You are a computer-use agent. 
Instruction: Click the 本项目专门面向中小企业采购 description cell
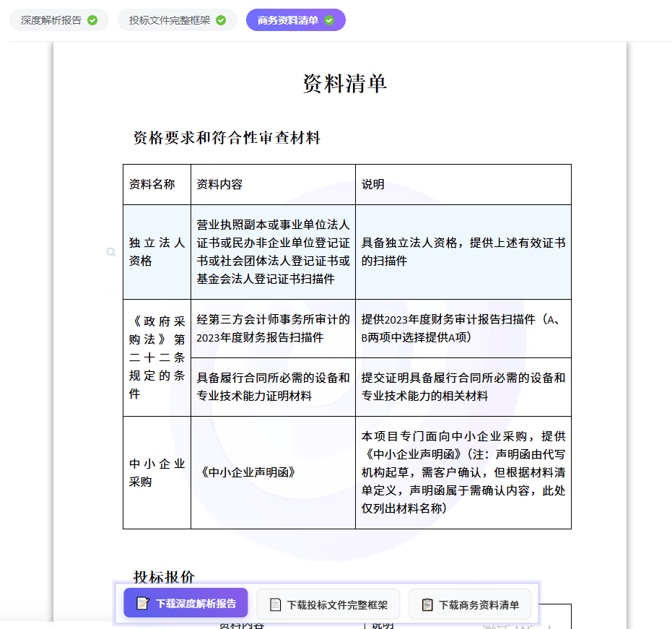(463, 472)
